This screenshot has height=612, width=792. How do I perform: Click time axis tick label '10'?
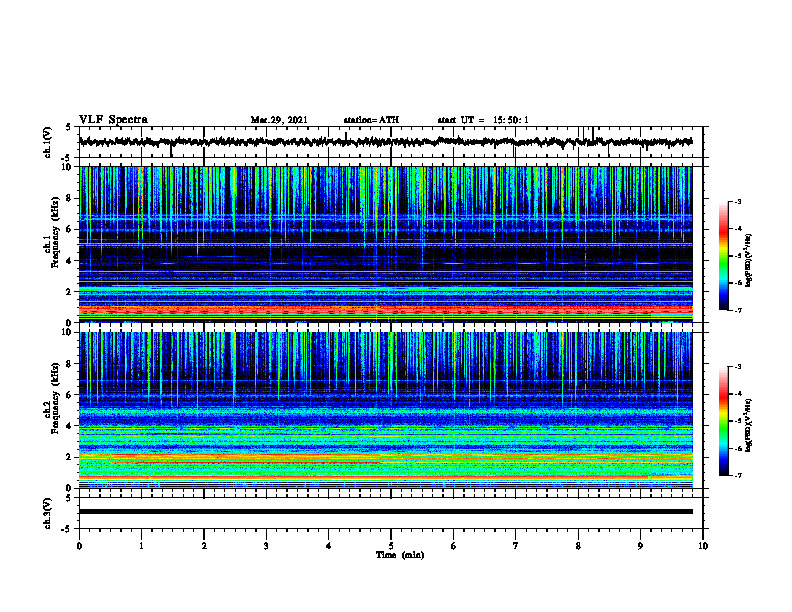(703, 546)
